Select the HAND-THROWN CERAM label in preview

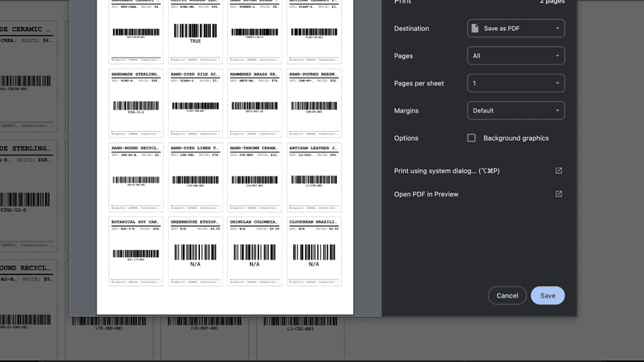[254, 177]
